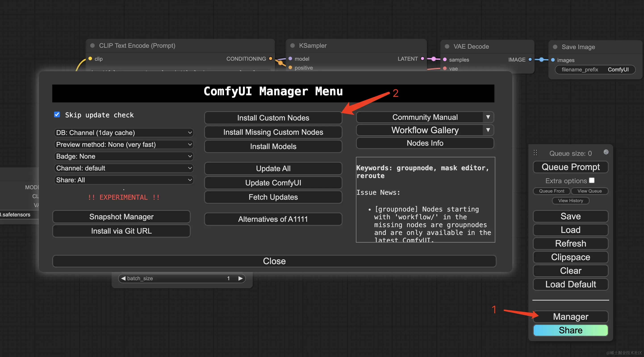The height and width of the screenshot is (357, 644).
Task: Click the CLIP Text Encode collapse dot
Action: point(92,46)
